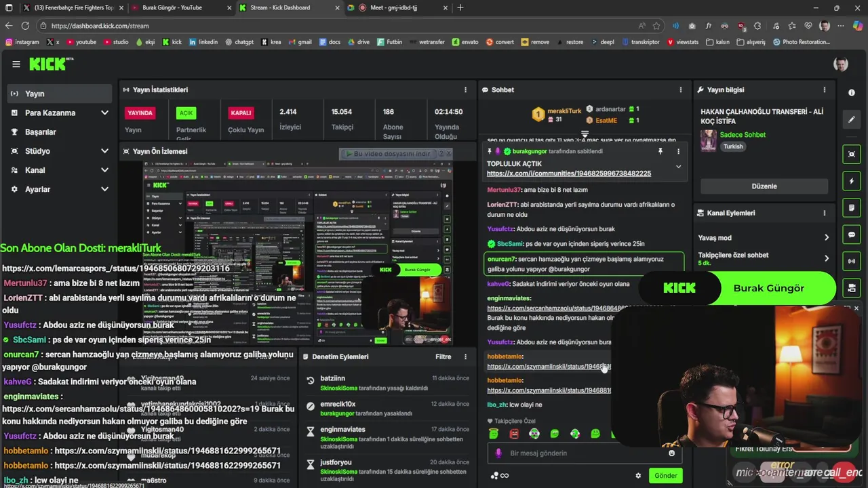The height and width of the screenshot is (488, 868).
Task: Click the Kick logo in the header
Action: tap(51, 64)
